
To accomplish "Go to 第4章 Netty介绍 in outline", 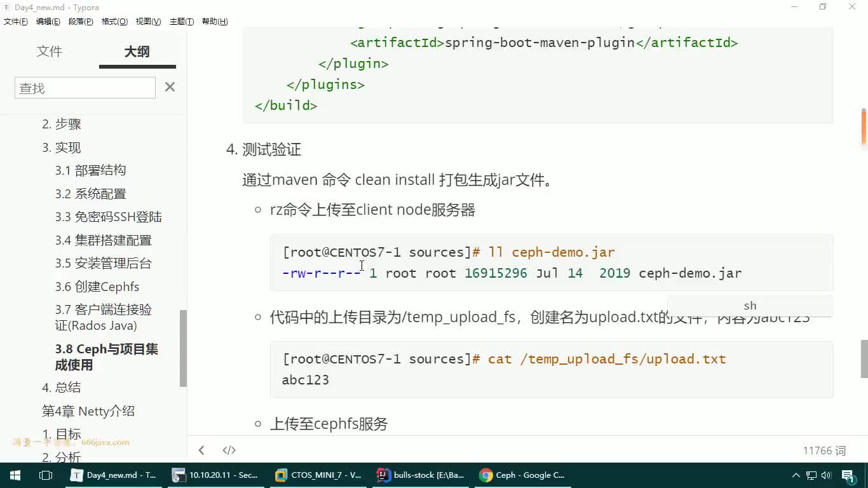I will (88, 411).
